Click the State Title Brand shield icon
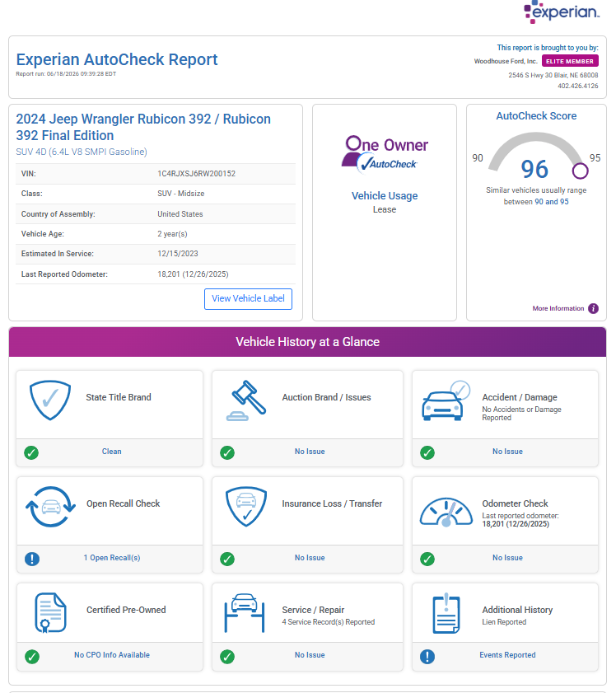The width and height of the screenshot is (616, 693). pyautogui.click(x=50, y=400)
